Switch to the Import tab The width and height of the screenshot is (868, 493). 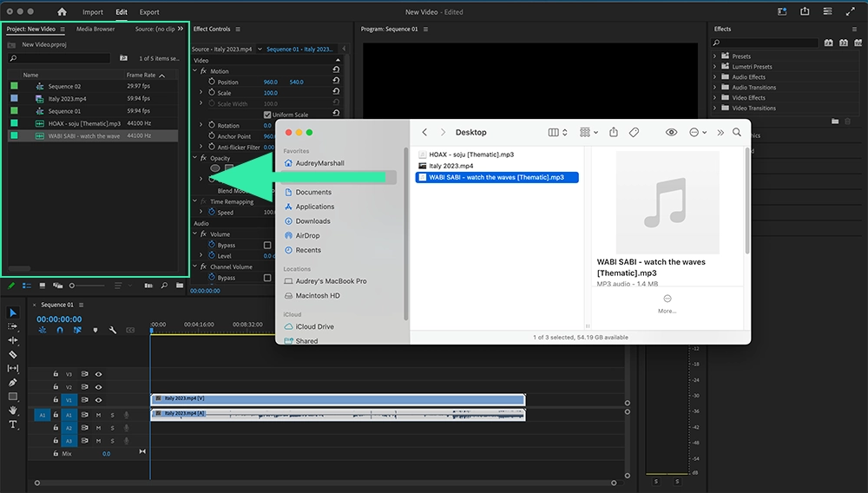tap(93, 11)
